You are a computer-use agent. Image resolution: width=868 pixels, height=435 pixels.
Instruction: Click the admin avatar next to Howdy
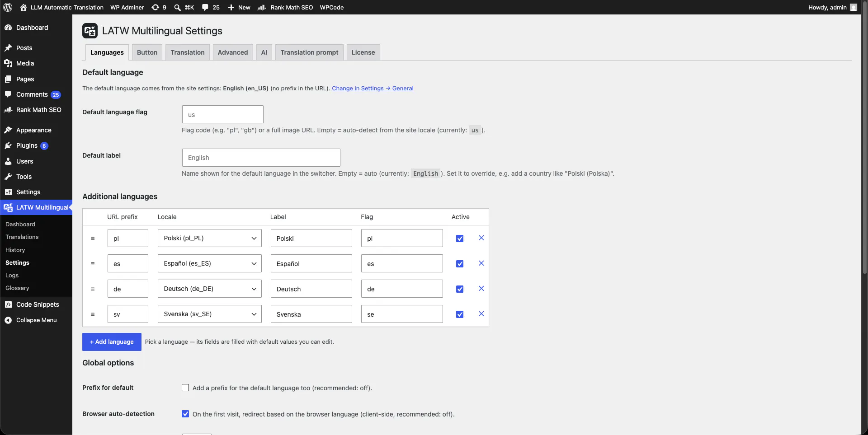point(854,7)
